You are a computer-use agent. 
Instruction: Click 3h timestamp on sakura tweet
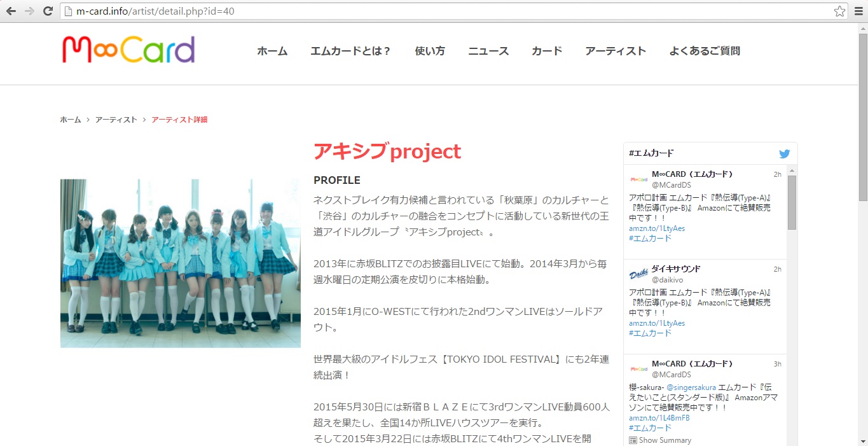777,364
